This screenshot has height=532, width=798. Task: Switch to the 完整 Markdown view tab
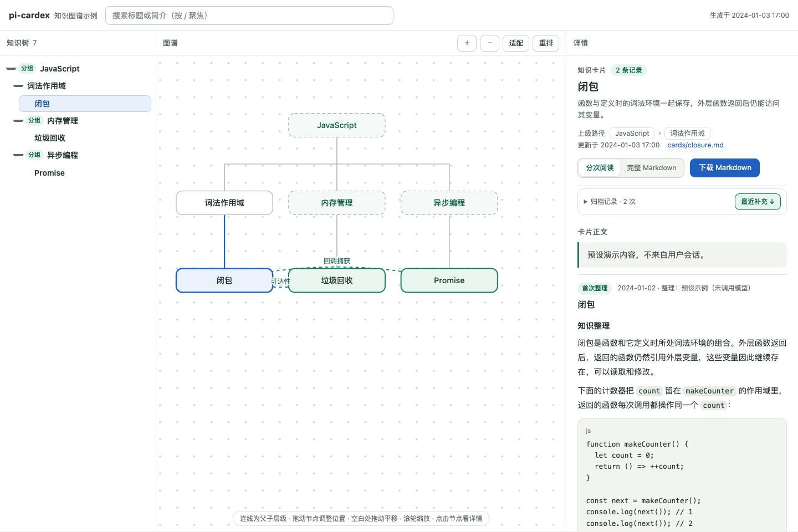pyautogui.click(x=652, y=168)
